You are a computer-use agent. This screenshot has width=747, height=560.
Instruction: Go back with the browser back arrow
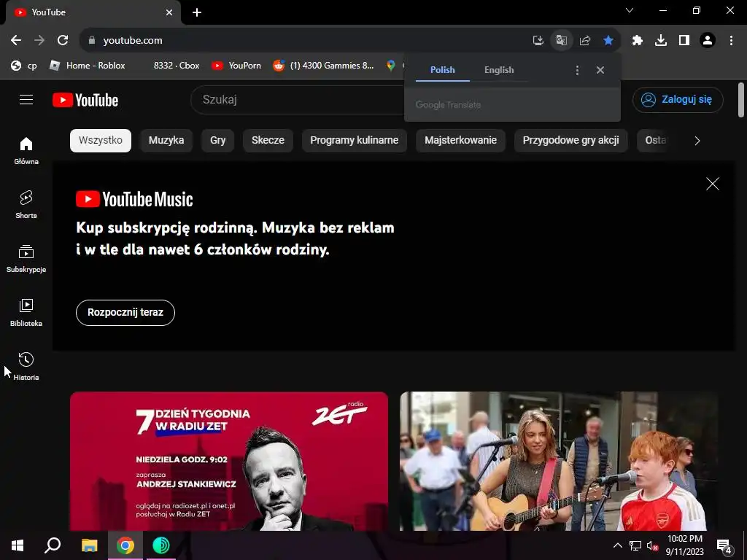click(16, 41)
